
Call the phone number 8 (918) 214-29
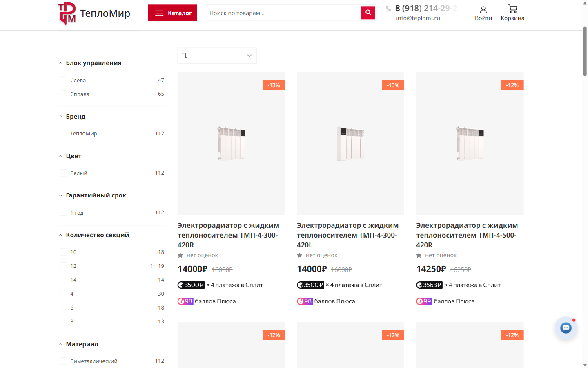pyautogui.click(x=426, y=8)
